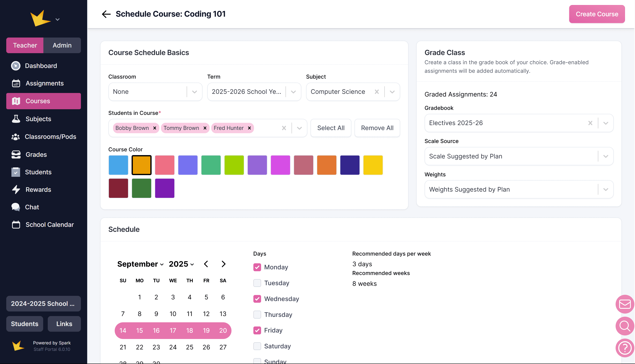Click the back arrow next to Schedule Course
Image resolution: width=635 pixels, height=364 pixels.
(x=106, y=14)
